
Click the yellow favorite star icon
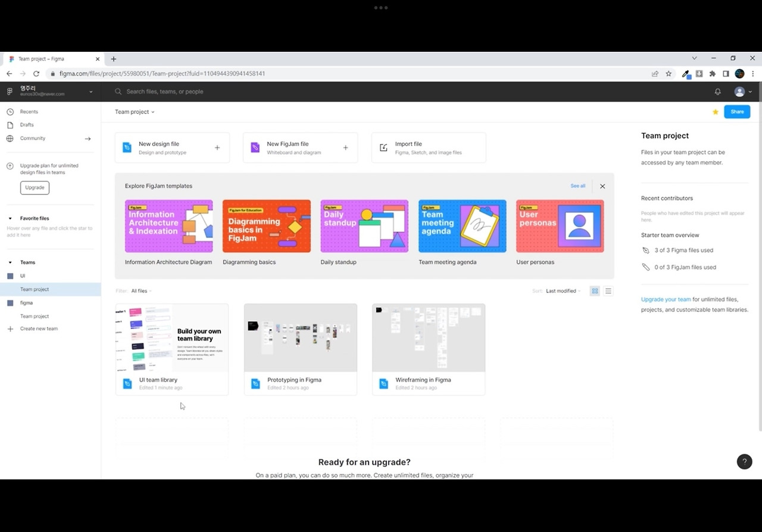coord(716,112)
